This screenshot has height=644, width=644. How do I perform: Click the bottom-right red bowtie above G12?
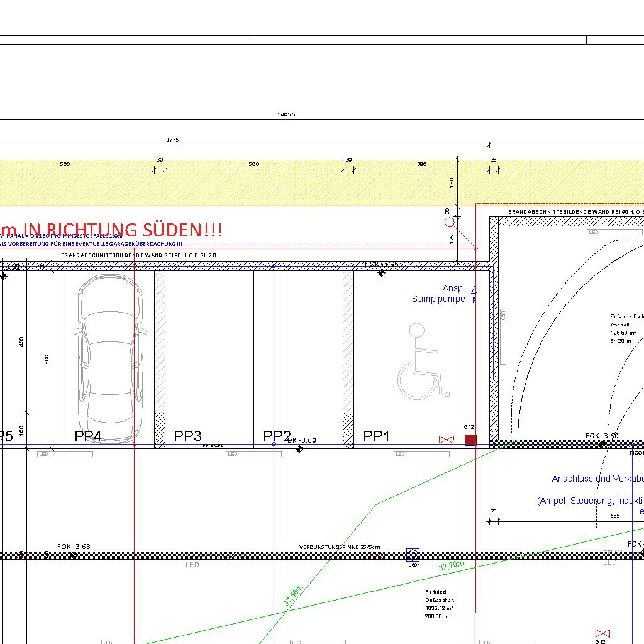pyautogui.click(x=602, y=633)
